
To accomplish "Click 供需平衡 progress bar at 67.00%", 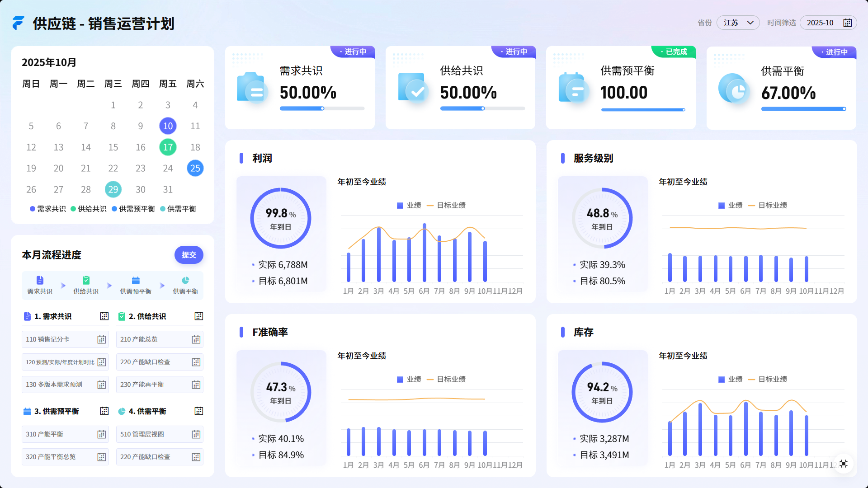I will point(804,109).
